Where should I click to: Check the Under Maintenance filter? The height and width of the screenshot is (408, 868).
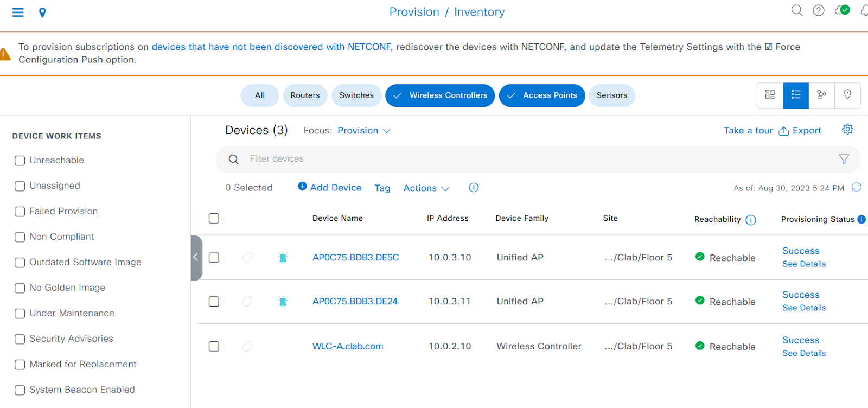tap(20, 314)
